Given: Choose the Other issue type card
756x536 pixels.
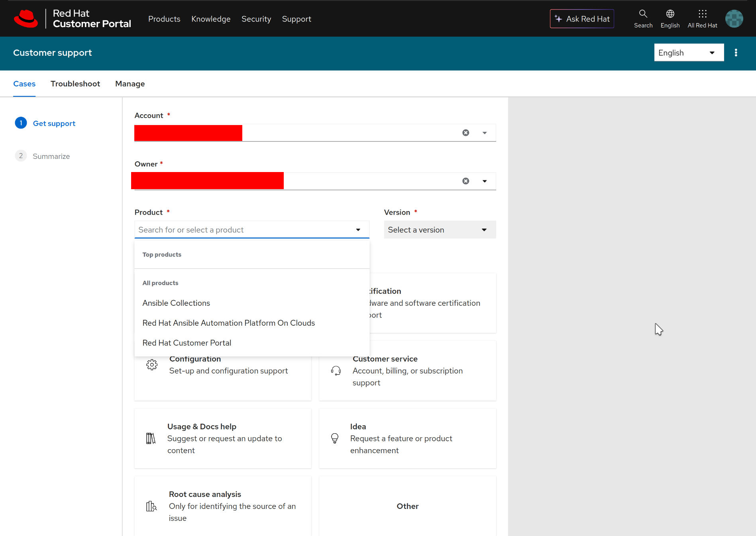Looking at the screenshot, I should tap(407, 506).
